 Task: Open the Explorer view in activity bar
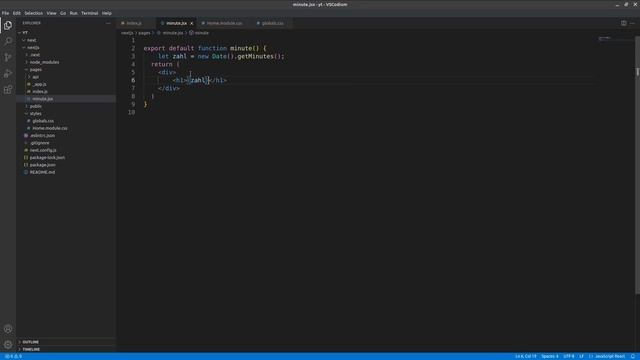pos(8,25)
